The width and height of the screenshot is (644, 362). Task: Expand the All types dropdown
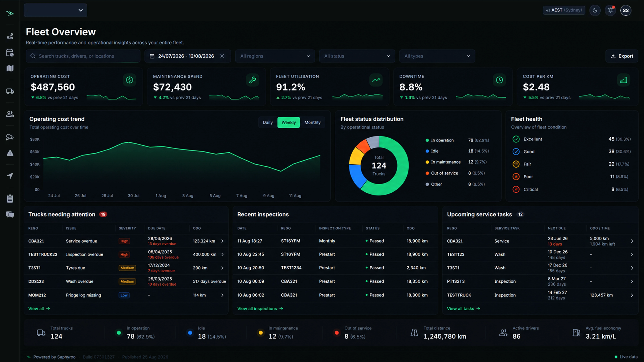437,56
